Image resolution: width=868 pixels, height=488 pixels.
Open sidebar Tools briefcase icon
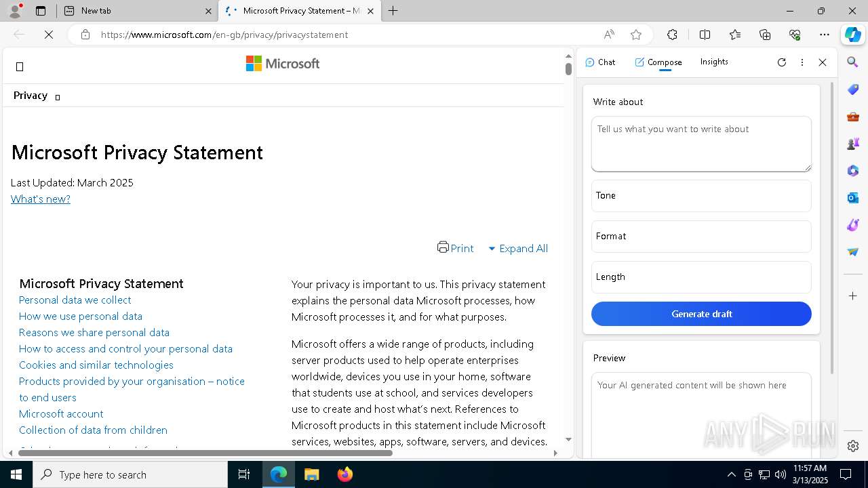pyautogui.click(x=853, y=117)
